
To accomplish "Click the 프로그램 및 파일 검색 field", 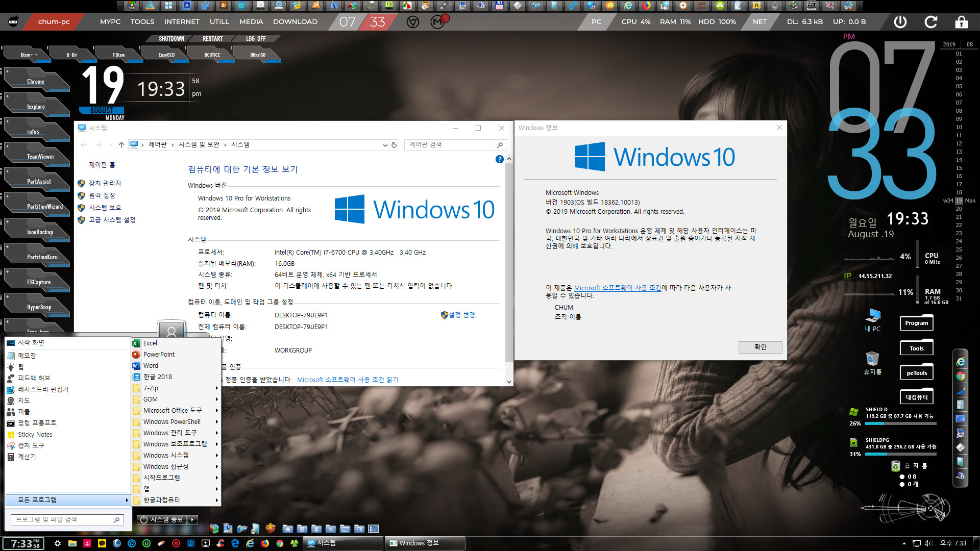I will 66,519.
